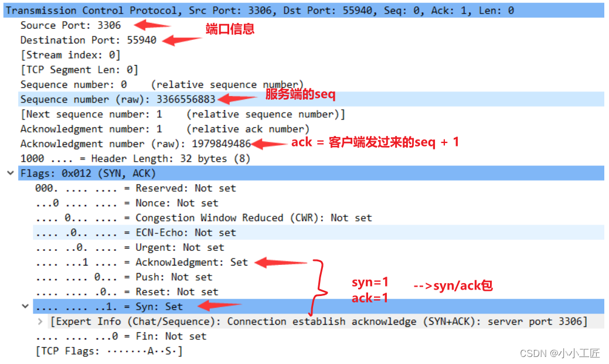Select Acknowledgment number (raw): 1979849486 row
Viewport: 609px width, 364px height.
[136, 144]
